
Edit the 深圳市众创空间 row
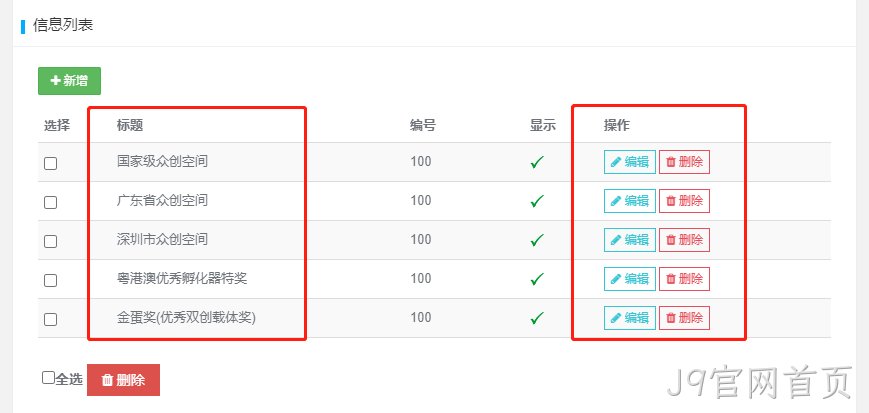630,240
